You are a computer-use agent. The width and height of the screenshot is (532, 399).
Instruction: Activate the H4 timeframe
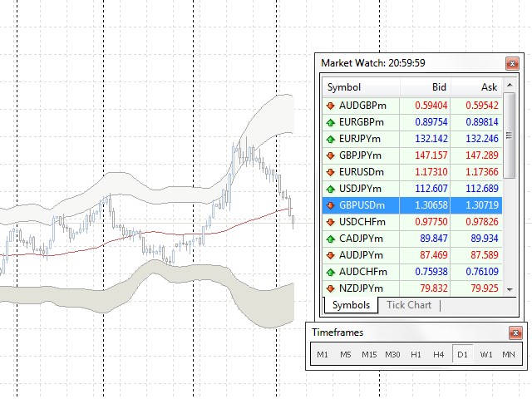click(439, 355)
